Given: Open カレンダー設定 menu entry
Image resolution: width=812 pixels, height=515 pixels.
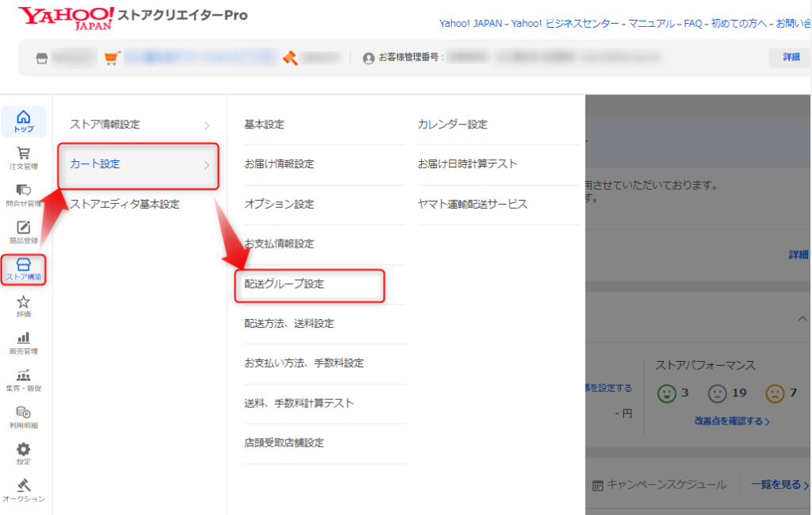Looking at the screenshot, I should [x=453, y=125].
